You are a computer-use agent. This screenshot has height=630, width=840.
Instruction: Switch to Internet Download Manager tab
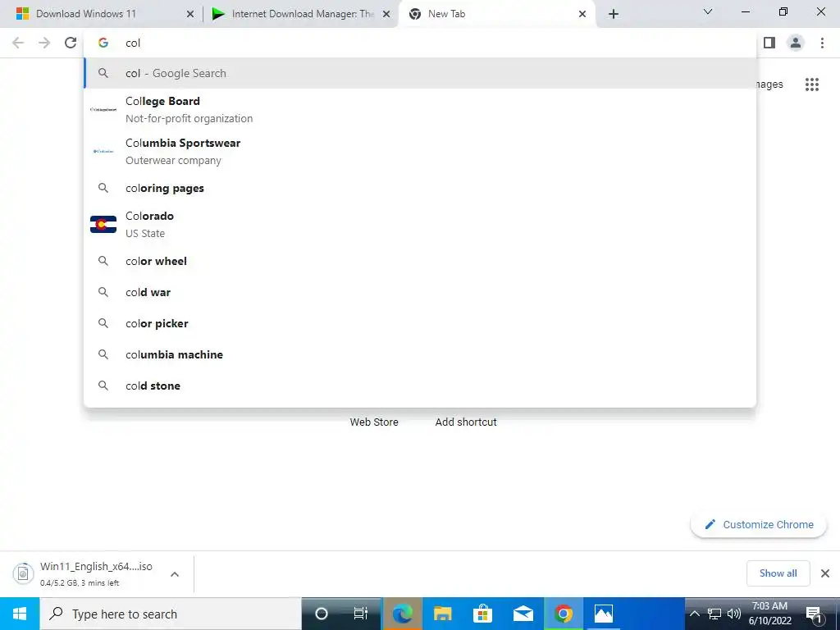(300, 14)
